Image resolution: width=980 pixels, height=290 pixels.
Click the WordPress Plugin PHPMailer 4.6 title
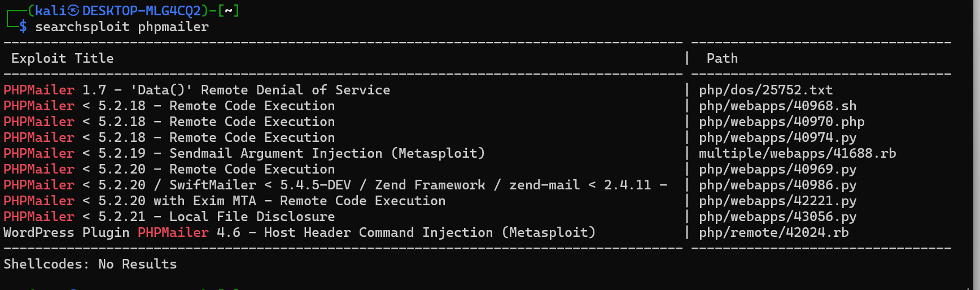(299, 232)
